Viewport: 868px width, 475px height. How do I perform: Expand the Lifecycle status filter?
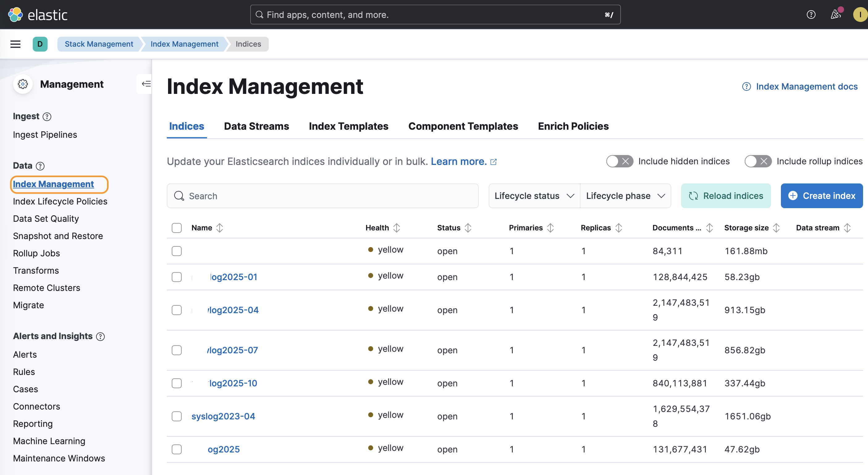(534, 196)
